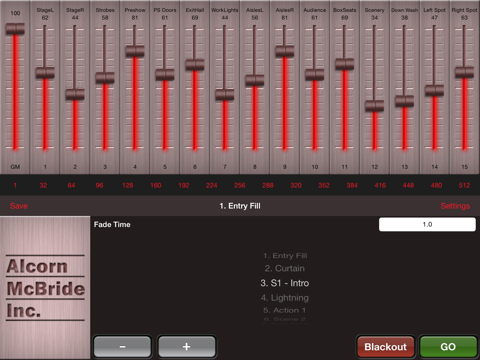Select cue 1. Entry Fill in list
The image size is (480, 360).
click(x=285, y=256)
